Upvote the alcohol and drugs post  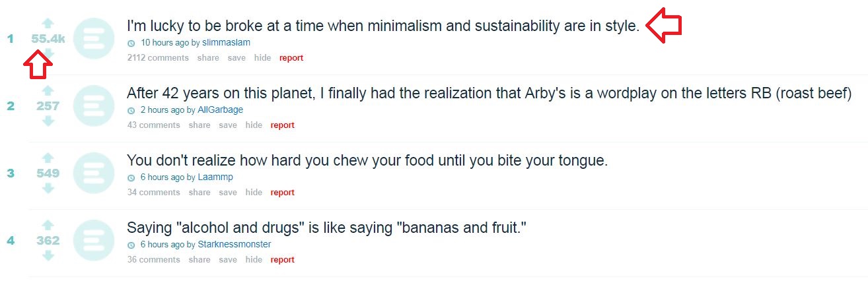[x=48, y=226]
